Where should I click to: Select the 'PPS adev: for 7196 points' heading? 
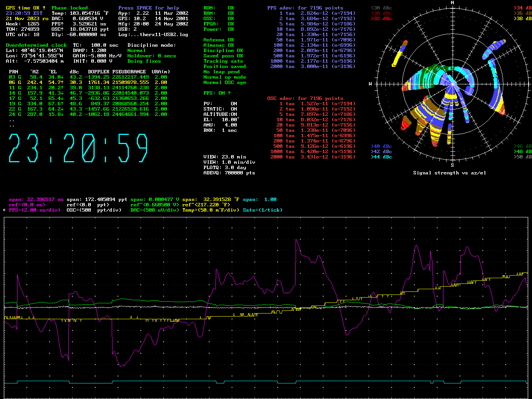point(305,8)
